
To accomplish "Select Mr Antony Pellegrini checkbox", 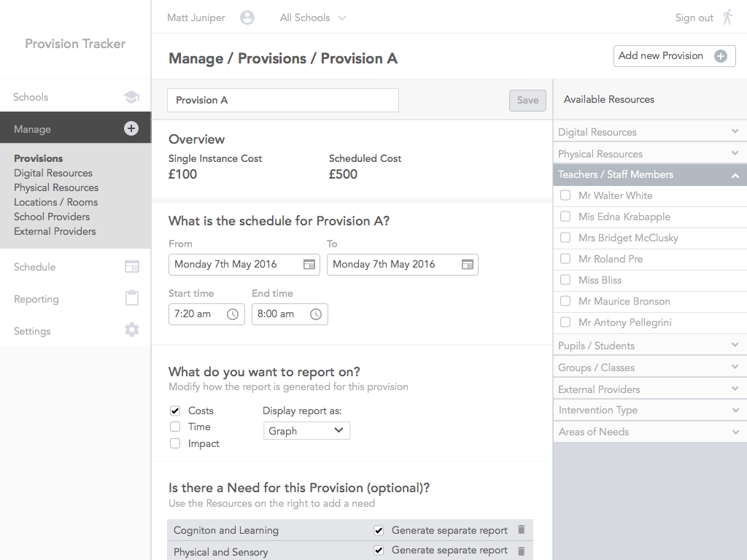I will click(565, 322).
